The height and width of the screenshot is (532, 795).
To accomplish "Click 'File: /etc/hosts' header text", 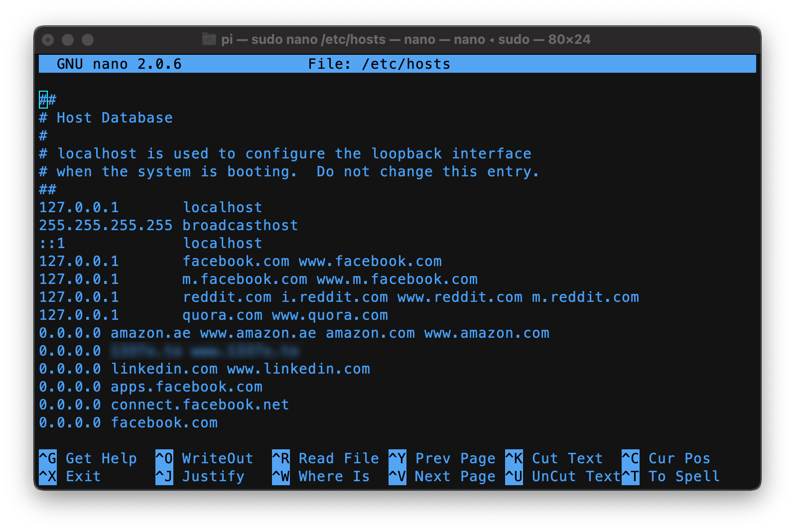I will coord(379,64).
